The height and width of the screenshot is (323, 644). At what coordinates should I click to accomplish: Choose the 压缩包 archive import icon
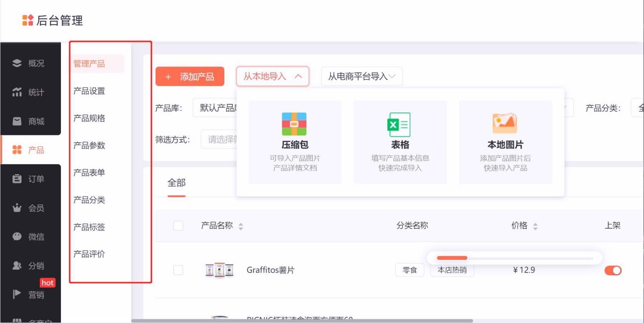[x=294, y=124]
